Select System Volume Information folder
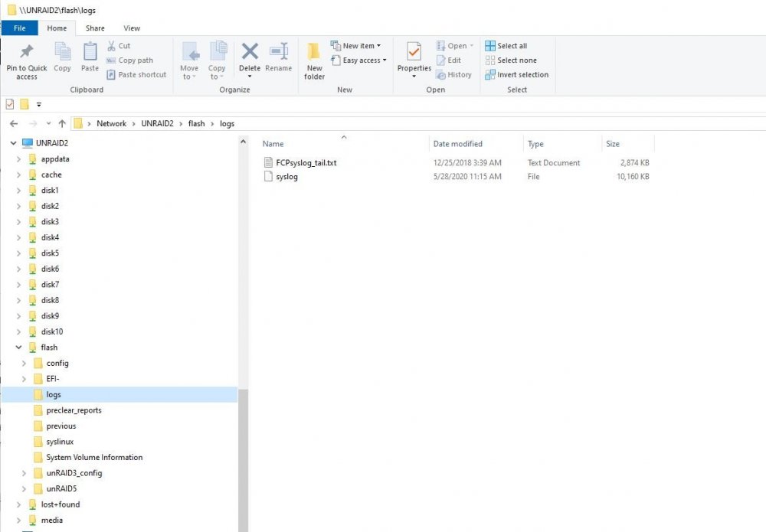This screenshot has height=532, width=766. (x=94, y=457)
